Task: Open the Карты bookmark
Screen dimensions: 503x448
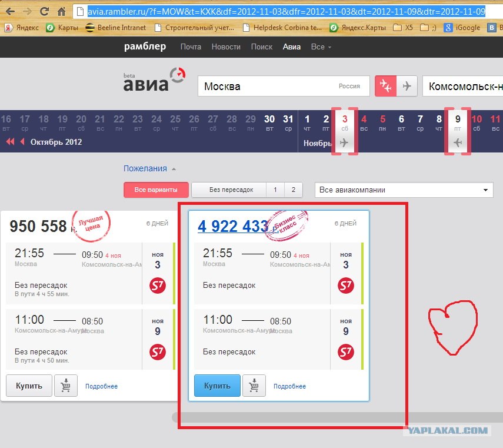Action: tap(62, 28)
